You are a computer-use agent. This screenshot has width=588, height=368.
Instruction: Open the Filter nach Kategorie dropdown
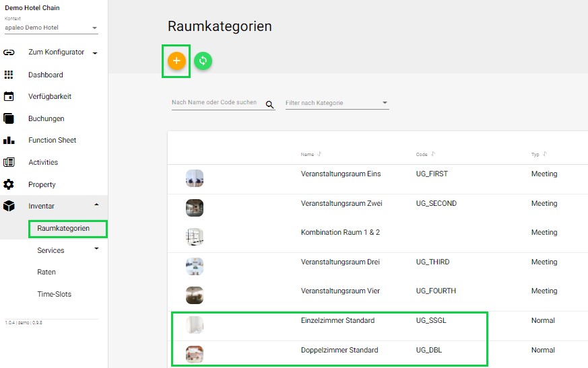pos(337,103)
